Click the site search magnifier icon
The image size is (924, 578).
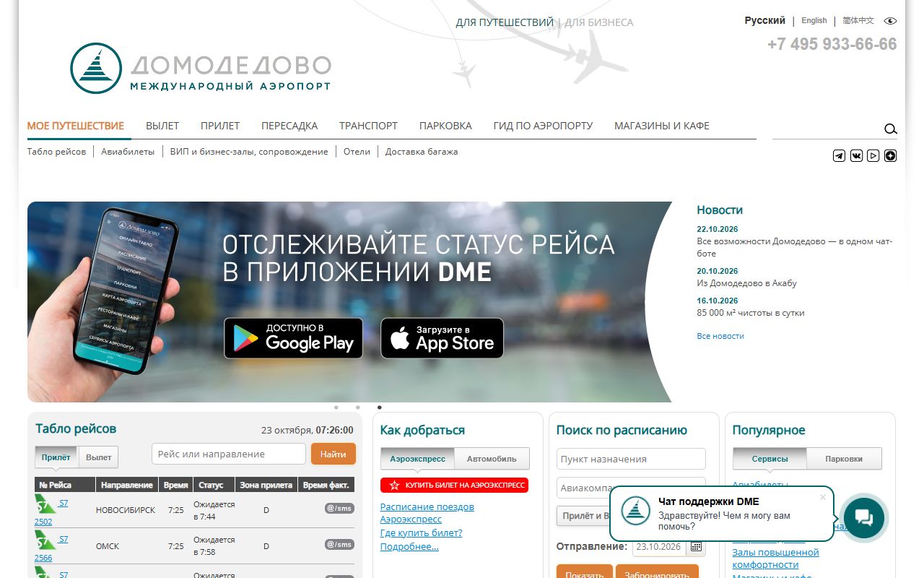pos(891,129)
